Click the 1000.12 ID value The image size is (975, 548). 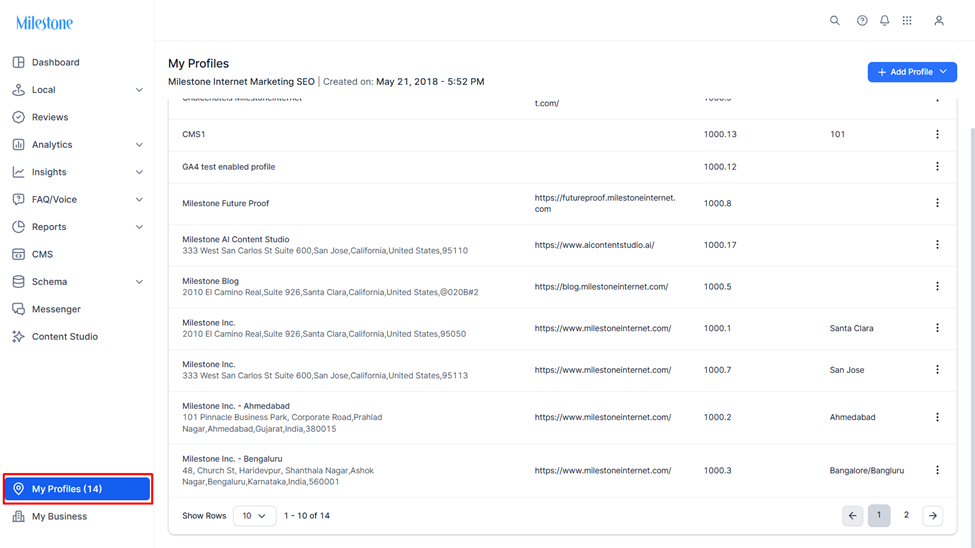click(720, 167)
